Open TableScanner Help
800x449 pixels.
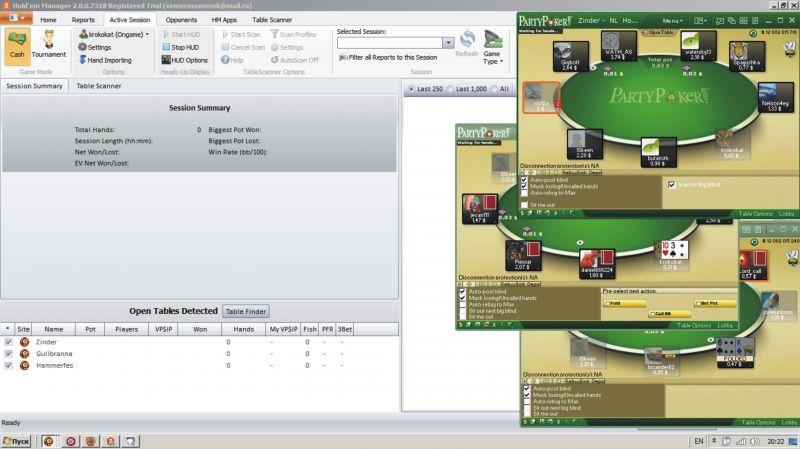point(232,60)
